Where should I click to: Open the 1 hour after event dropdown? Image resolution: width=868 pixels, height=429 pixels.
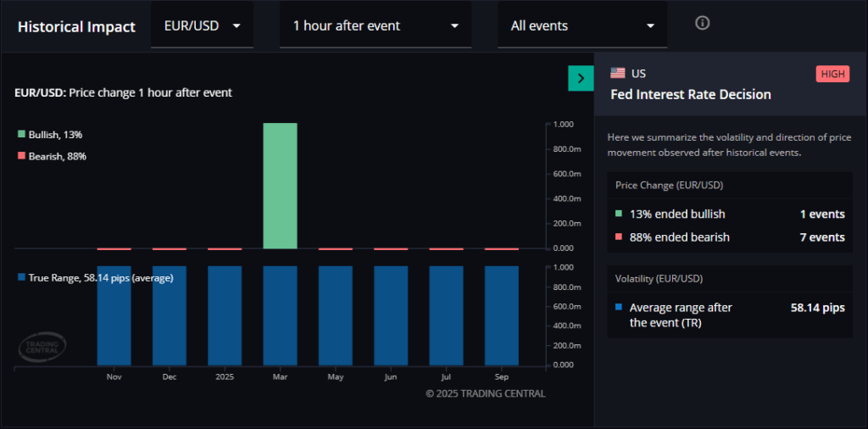click(x=375, y=25)
